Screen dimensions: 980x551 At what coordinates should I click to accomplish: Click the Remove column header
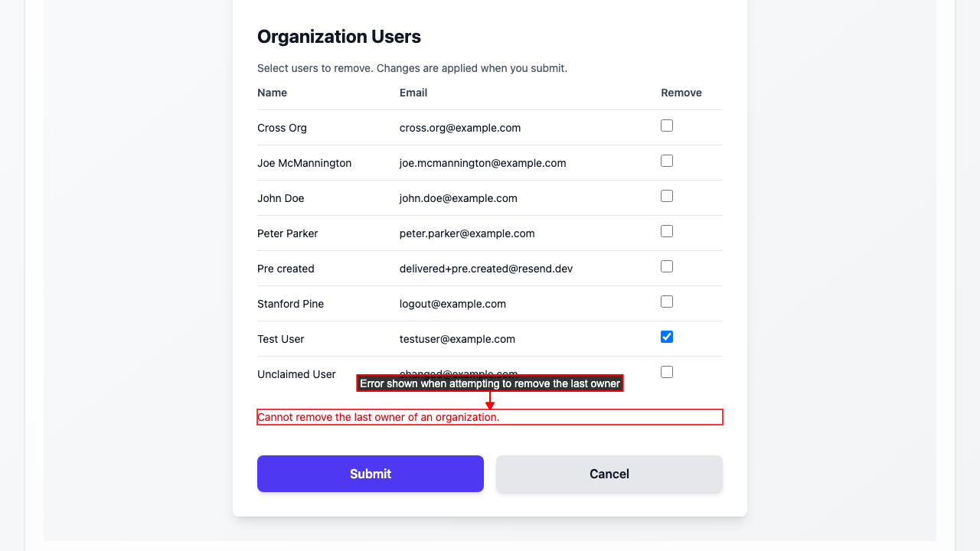tap(681, 93)
